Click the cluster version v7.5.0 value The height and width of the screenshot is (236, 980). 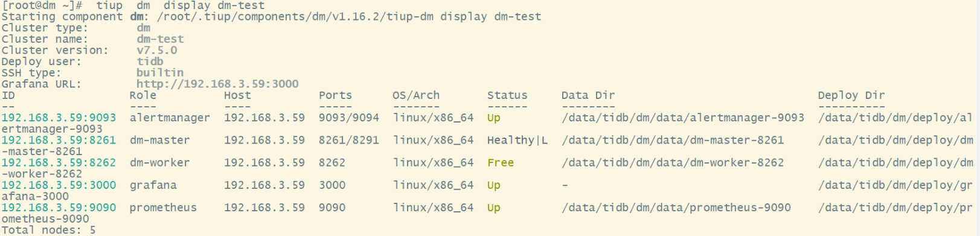coord(157,50)
